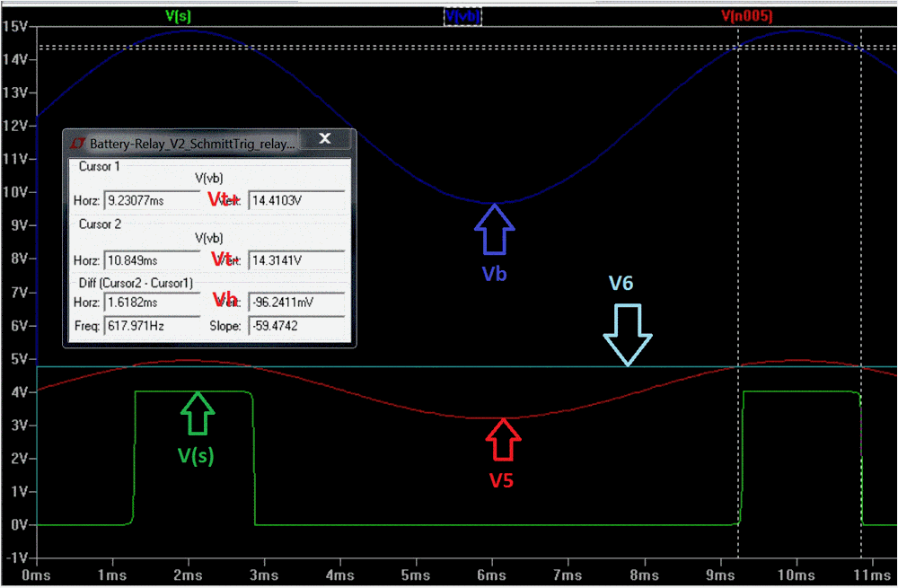Click Diff Vert field showing -96.2411mV

[x=295, y=303]
